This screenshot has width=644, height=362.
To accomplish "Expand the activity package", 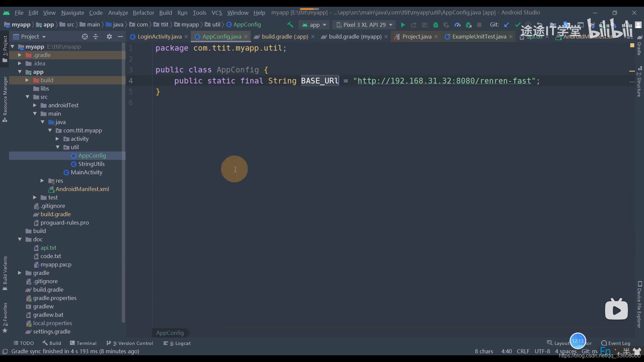I will pyautogui.click(x=57, y=139).
